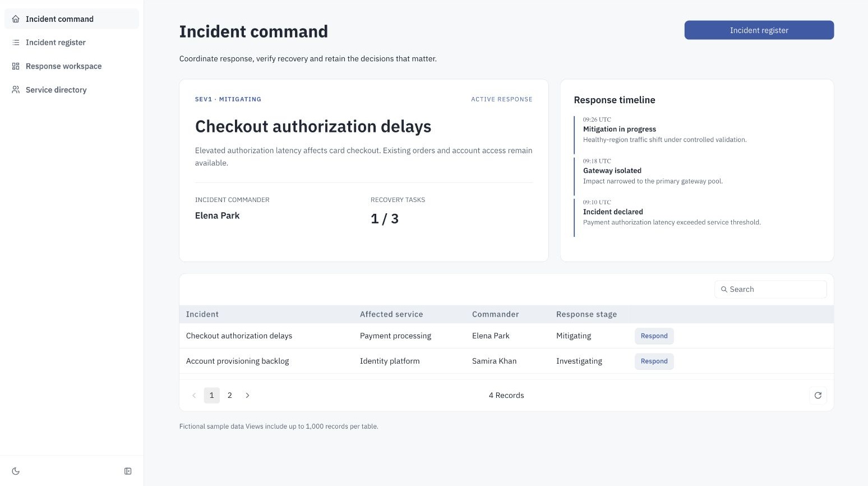Go to the previous table page
Image resolution: width=868 pixels, height=486 pixels.
tap(194, 396)
